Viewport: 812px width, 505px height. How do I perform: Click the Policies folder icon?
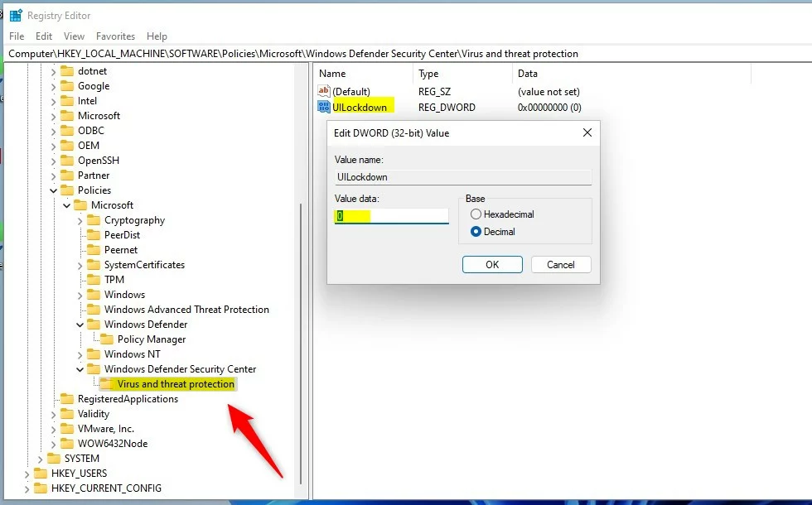pyautogui.click(x=67, y=190)
